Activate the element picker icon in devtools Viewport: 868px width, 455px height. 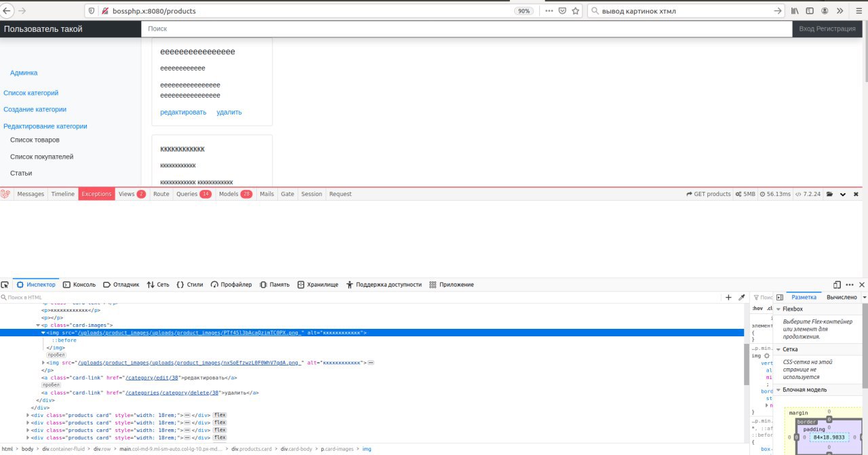(x=5, y=285)
